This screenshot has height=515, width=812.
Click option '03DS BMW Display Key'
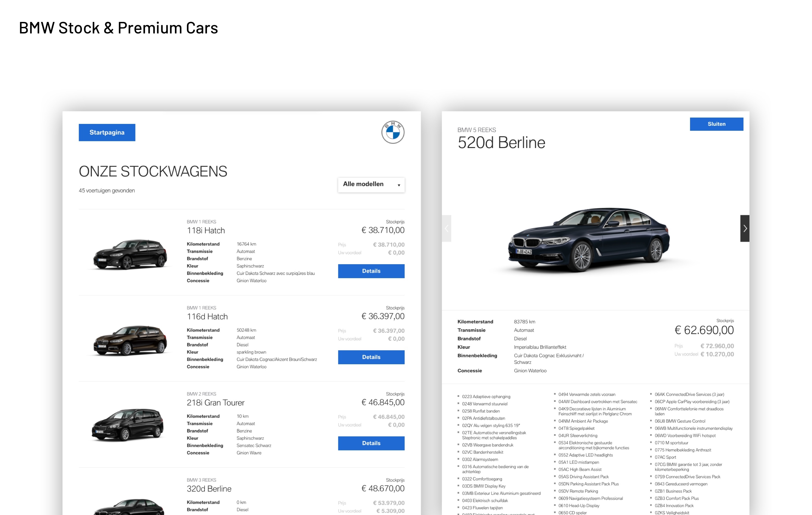pyautogui.click(x=484, y=486)
